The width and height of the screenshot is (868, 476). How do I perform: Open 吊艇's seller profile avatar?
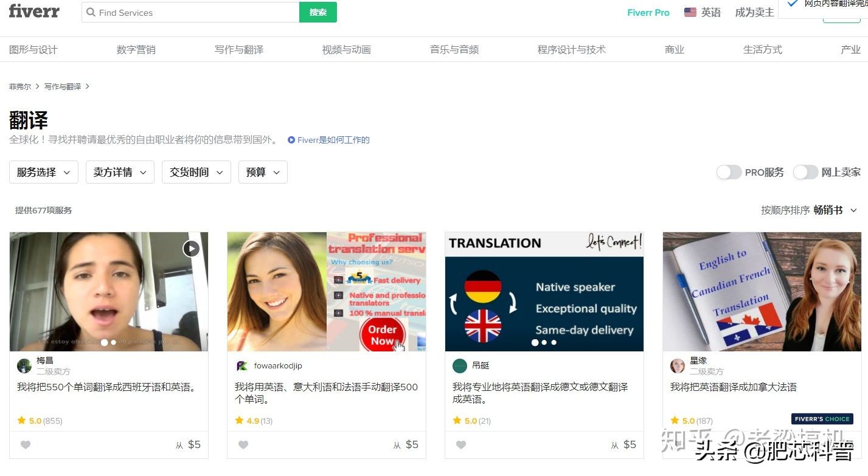point(459,365)
